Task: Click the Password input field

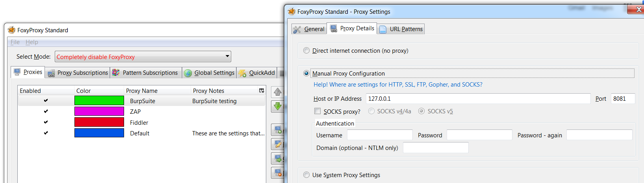Action: [479, 135]
